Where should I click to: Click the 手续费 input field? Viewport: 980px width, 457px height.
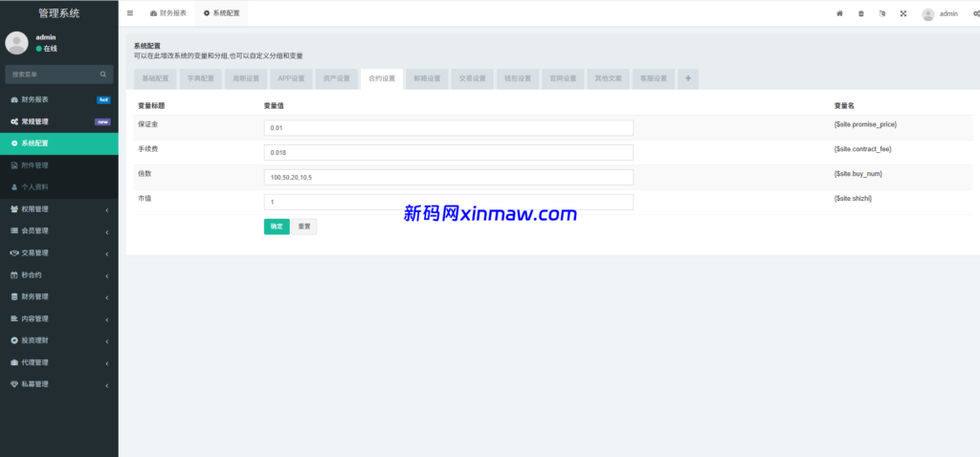pos(449,152)
